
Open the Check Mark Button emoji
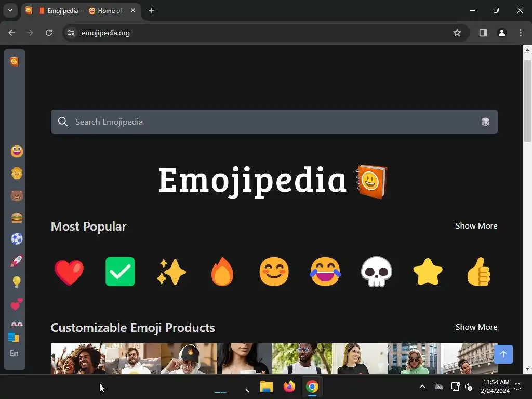(120, 272)
